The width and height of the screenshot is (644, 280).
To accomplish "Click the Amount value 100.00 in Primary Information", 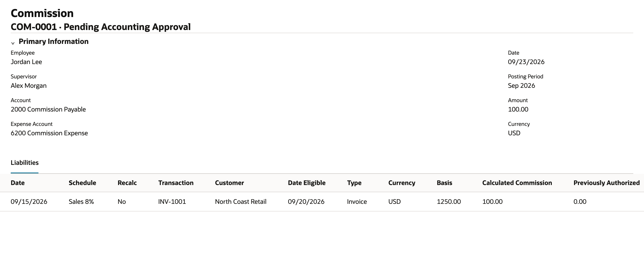I will click(x=518, y=109).
